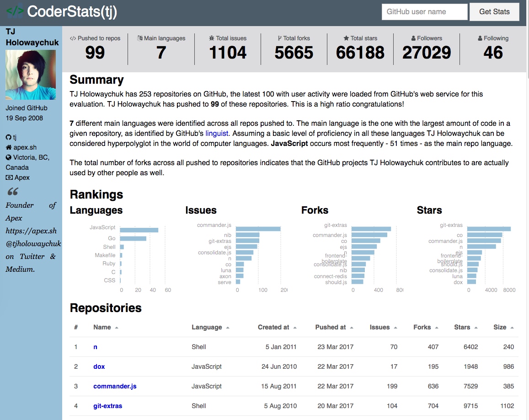The width and height of the screenshot is (529, 420).
Task: Click the Total forks value 5665
Action: pos(294,53)
